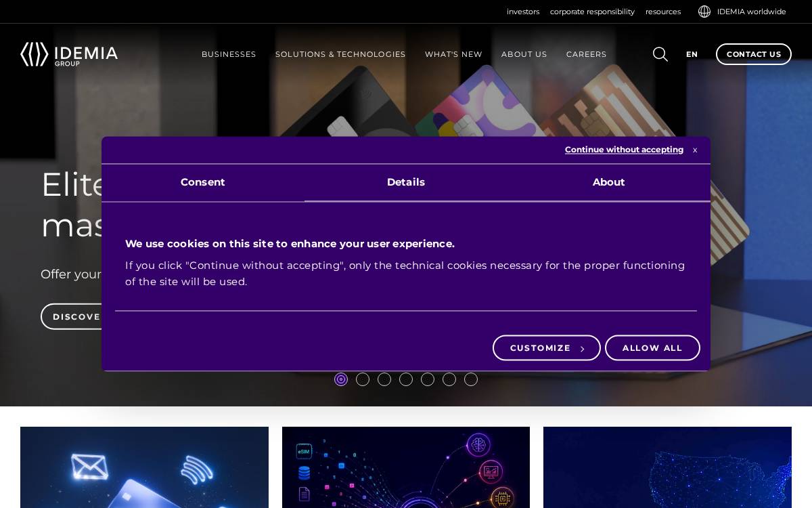Viewport: 812px width, 508px height.
Task: Open the resources link
Action: click(663, 12)
